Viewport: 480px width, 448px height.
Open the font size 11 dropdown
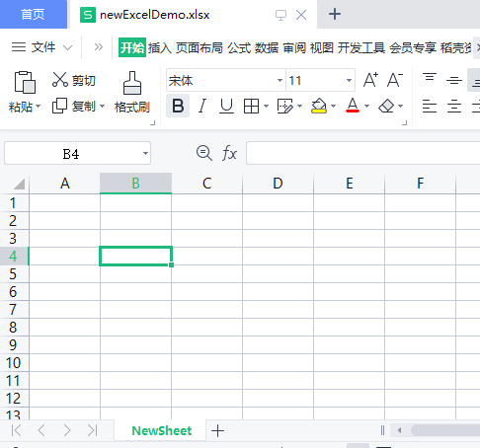pos(349,80)
